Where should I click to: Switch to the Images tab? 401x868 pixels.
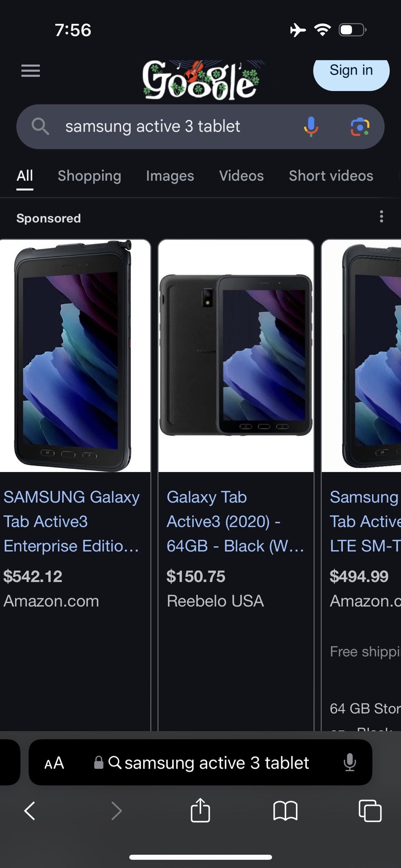coord(170,176)
